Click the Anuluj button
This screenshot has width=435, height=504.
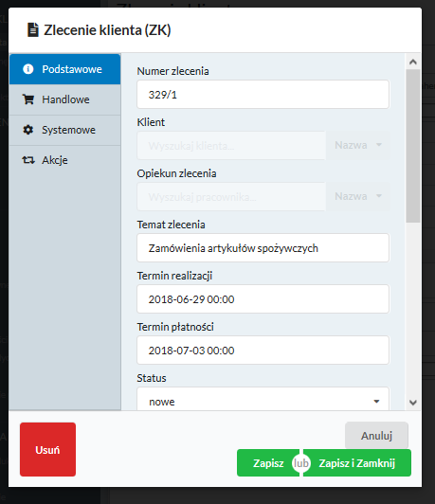pyautogui.click(x=376, y=435)
